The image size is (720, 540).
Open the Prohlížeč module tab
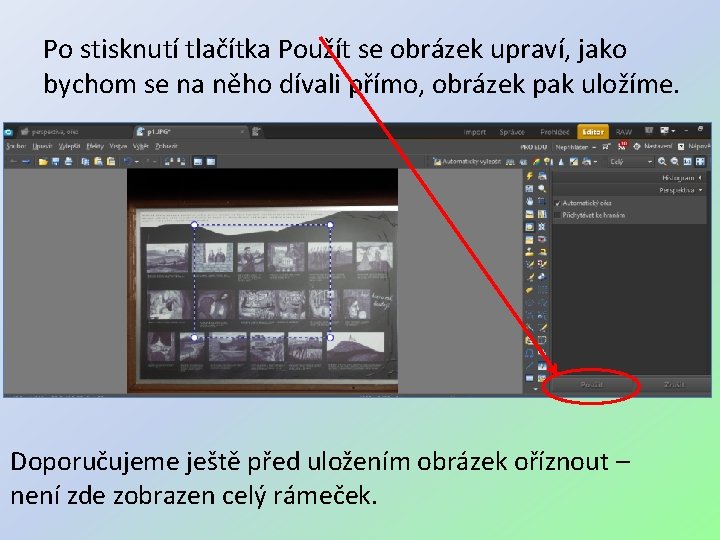[555, 132]
